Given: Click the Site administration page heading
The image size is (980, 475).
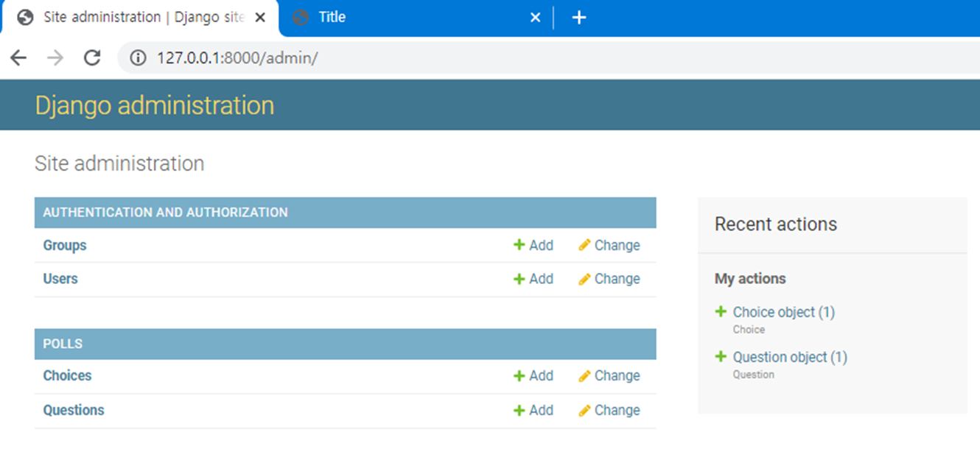Looking at the screenshot, I should tap(119, 163).
